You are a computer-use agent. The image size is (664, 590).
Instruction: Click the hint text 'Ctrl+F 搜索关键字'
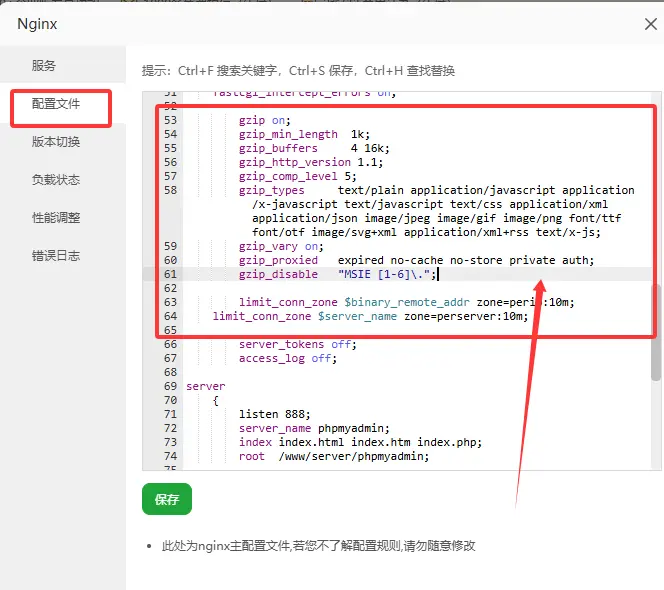[227, 71]
